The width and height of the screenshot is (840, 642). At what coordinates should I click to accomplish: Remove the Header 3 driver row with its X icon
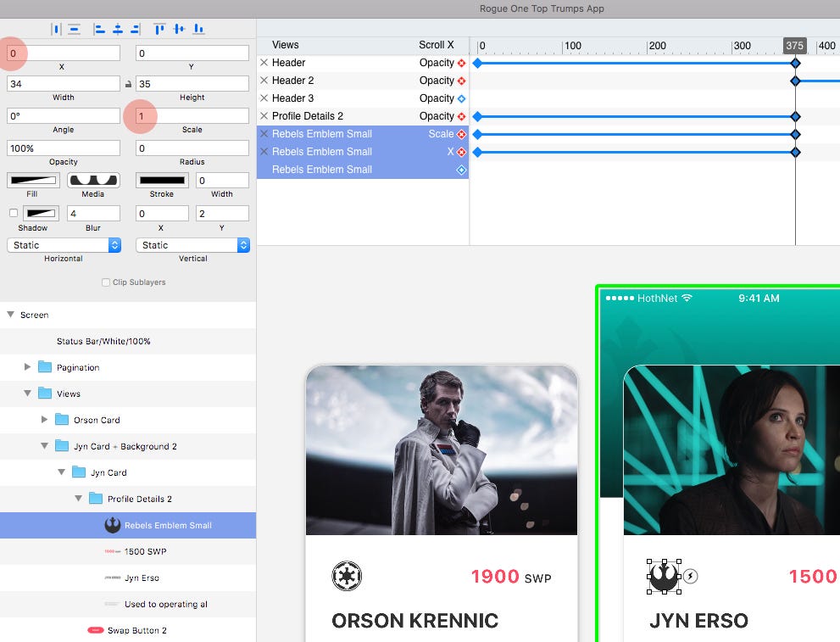coord(264,98)
